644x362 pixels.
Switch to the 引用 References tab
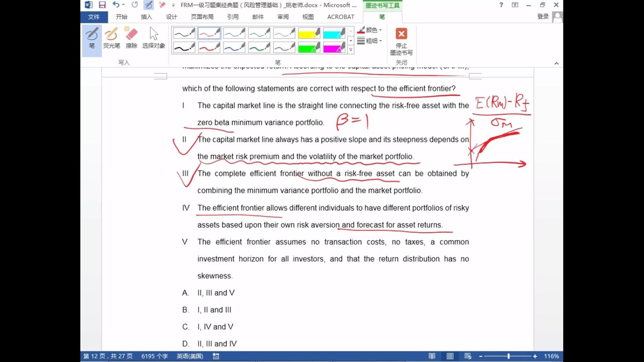[x=233, y=17]
